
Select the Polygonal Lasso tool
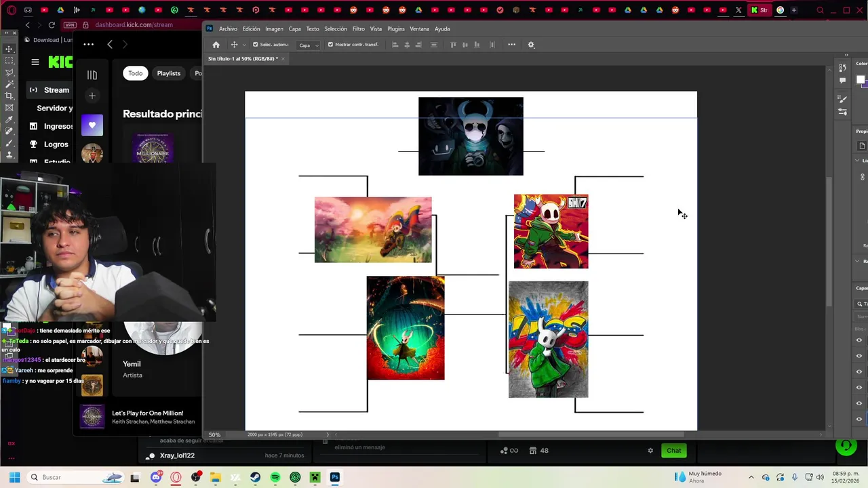tap(9, 73)
